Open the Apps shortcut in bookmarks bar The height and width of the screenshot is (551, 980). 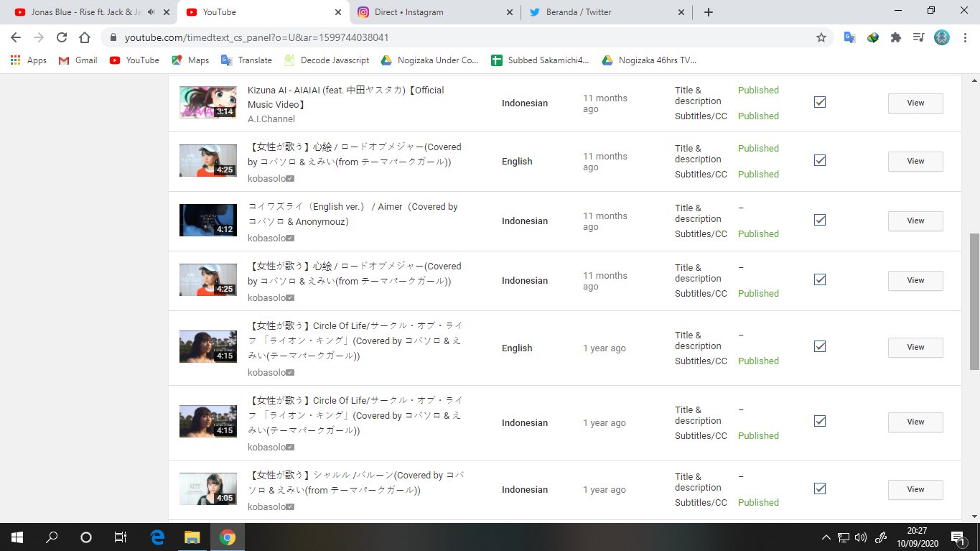29,60
